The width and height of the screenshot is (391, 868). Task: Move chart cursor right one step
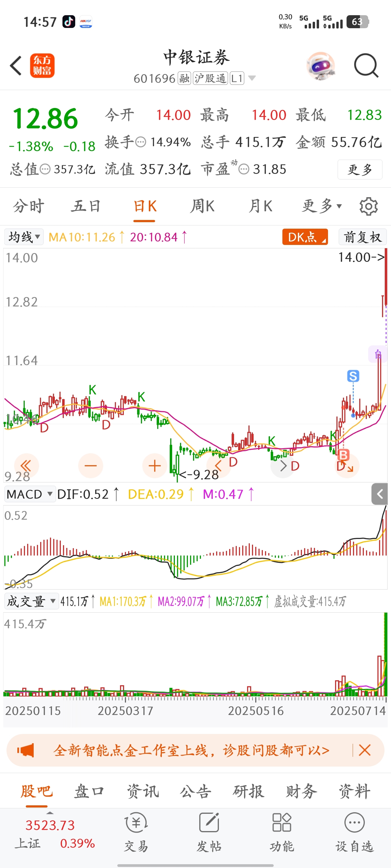click(283, 466)
